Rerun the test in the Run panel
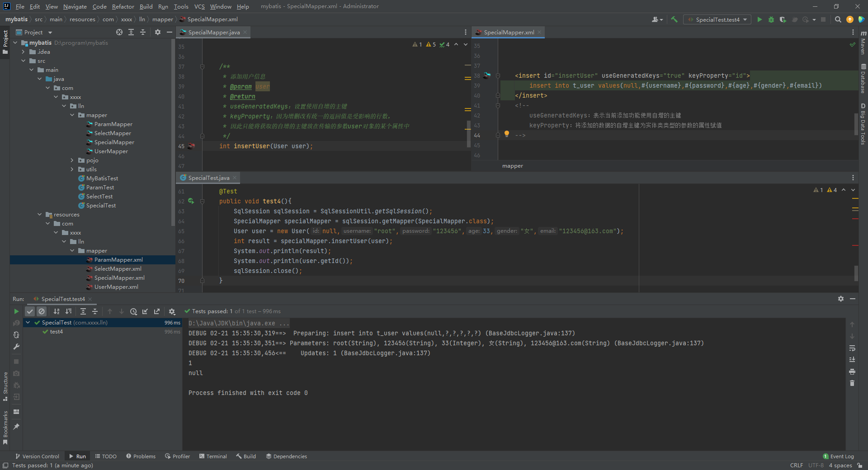The width and height of the screenshot is (868, 470). pyautogui.click(x=16, y=311)
